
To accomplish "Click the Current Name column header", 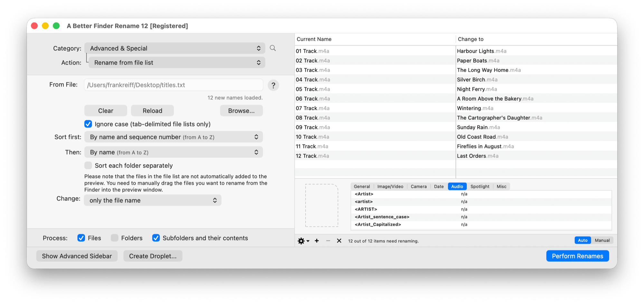I will (375, 39).
